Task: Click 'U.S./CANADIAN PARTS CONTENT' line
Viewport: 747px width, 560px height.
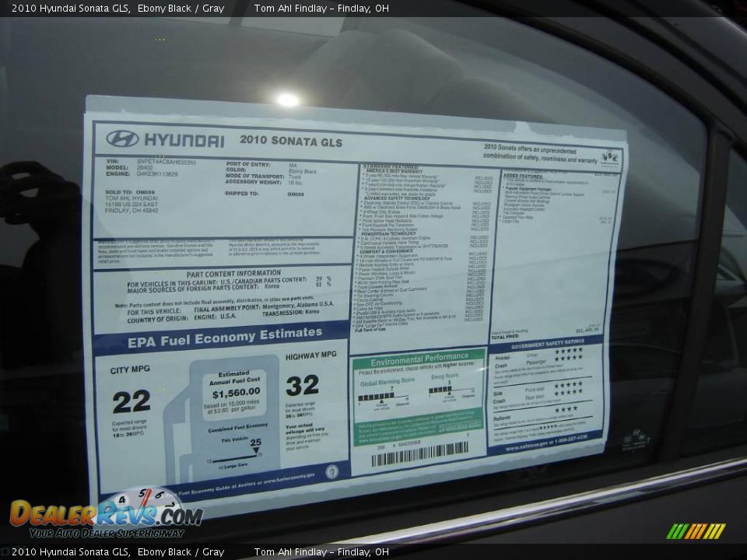Action: (264, 281)
